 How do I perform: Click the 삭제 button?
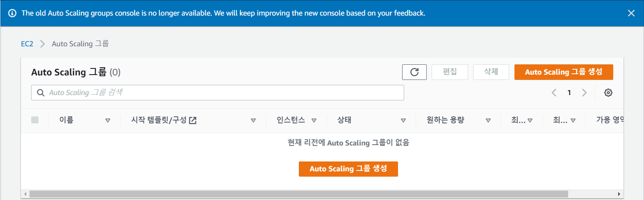(491, 72)
